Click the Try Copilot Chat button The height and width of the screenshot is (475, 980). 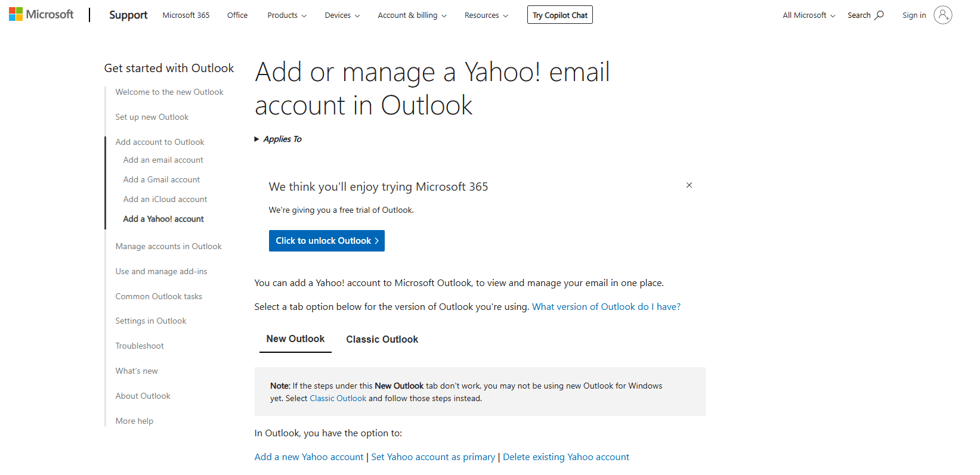coord(559,15)
